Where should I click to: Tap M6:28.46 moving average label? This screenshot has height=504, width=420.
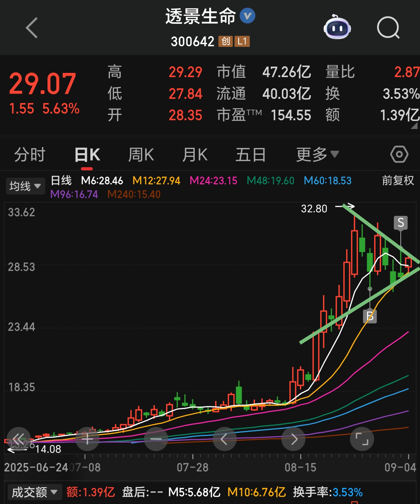(x=102, y=181)
